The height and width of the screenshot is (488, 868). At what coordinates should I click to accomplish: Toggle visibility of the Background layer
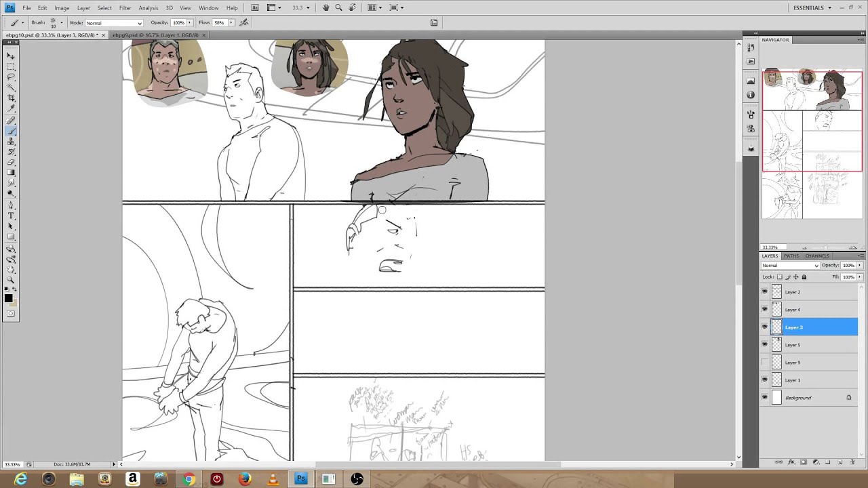point(765,398)
